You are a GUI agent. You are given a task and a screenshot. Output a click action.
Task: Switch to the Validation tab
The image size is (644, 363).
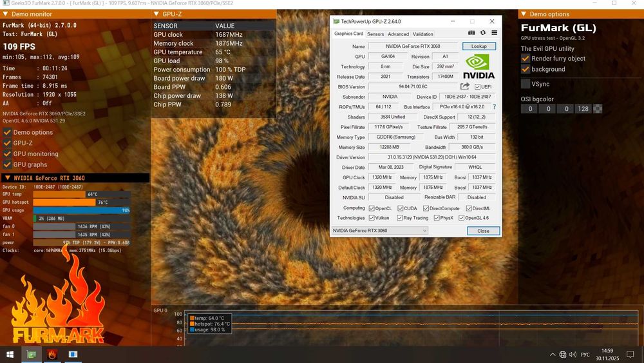(x=423, y=34)
